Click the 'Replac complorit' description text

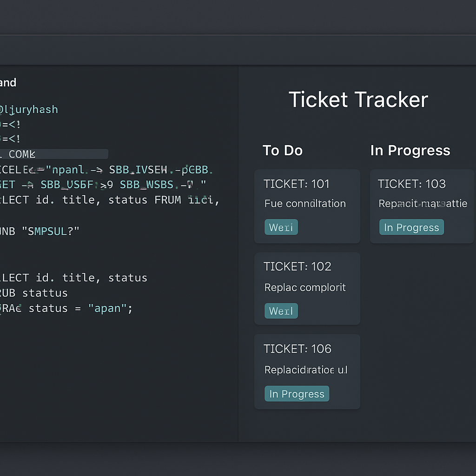[x=305, y=287]
